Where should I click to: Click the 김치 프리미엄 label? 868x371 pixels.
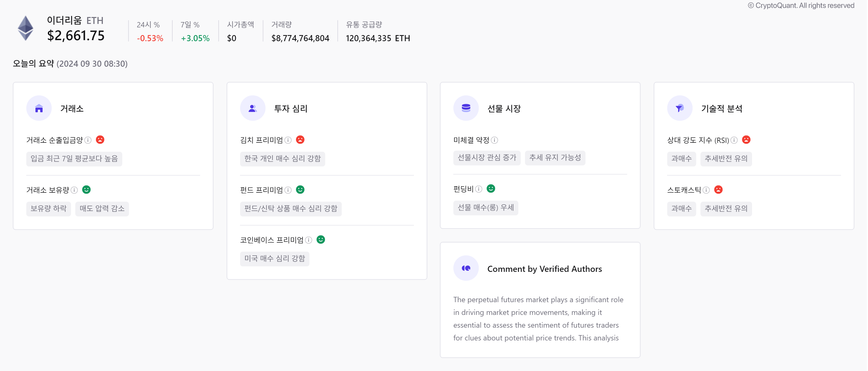coord(261,140)
